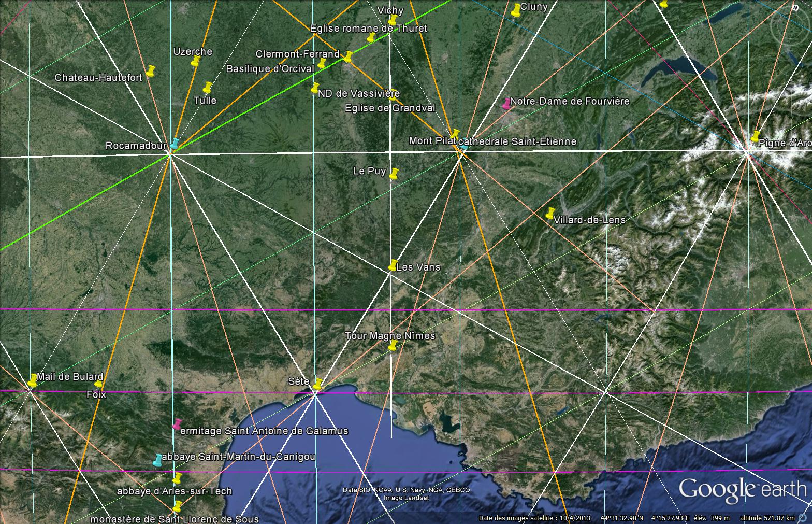812x524 pixels.
Task: Select the cyan abbaye Saint-Martin-du-Canigou pushpin
Action: coord(158,460)
